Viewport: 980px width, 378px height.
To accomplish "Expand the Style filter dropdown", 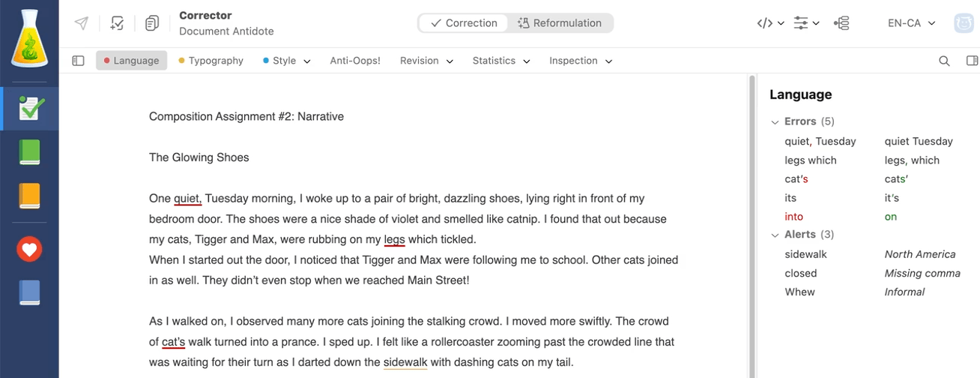I will [287, 61].
